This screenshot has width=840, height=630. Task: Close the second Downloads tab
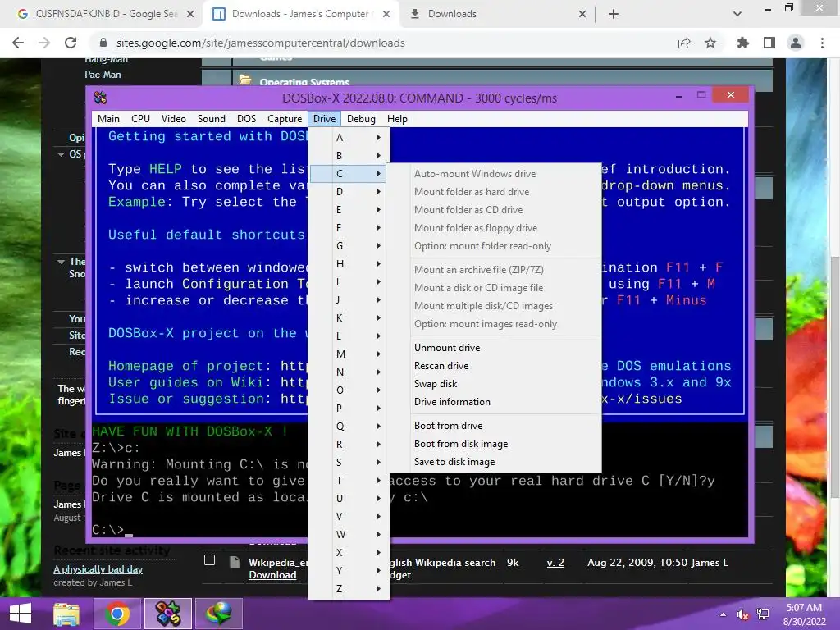click(x=582, y=14)
